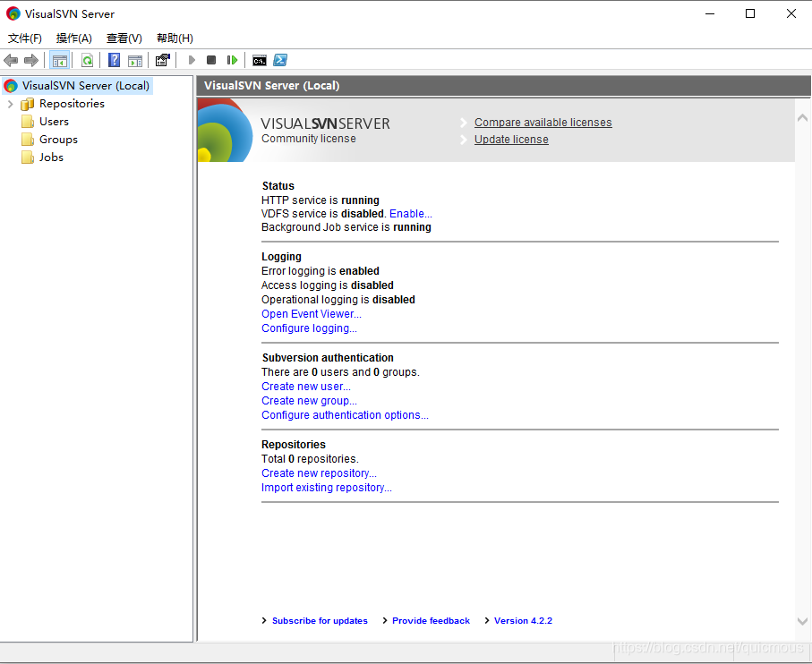Click 'Background Job service is running' text

[346, 227]
